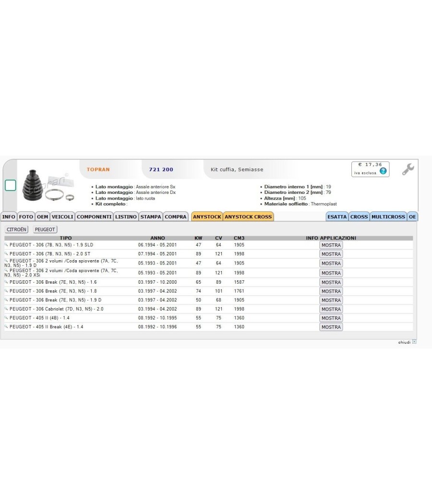
Task: Click the CV column header
Action: (218, 238)
